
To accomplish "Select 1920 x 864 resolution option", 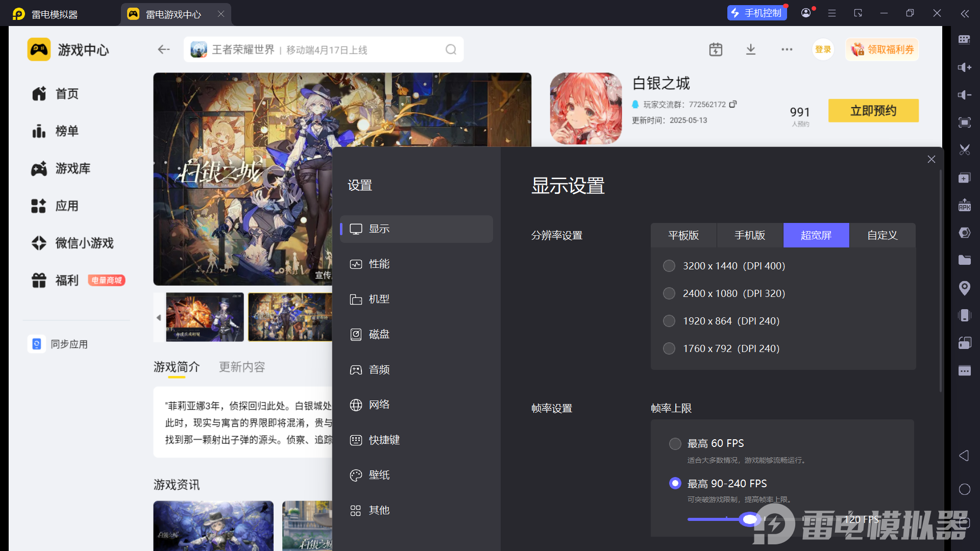I will [669, 321].
